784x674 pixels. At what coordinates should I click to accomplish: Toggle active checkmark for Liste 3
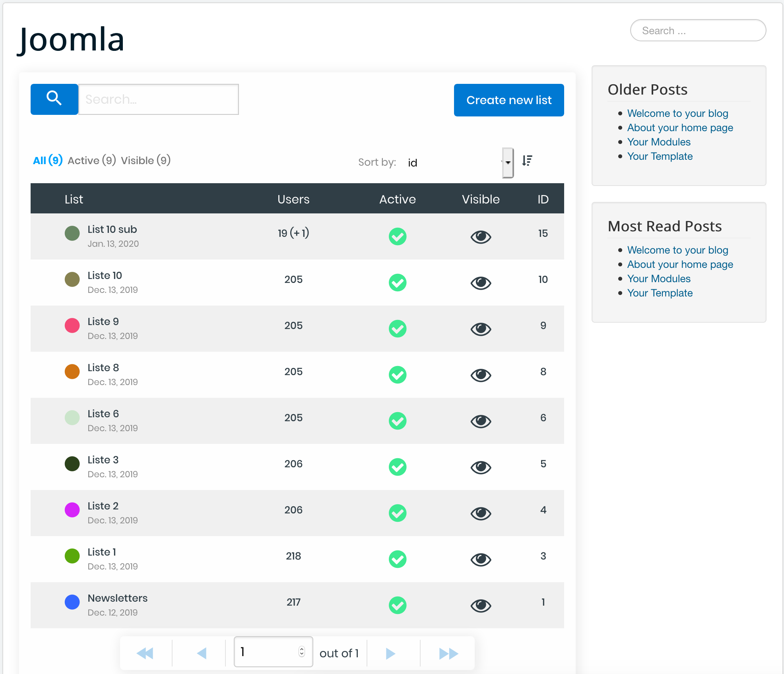[398, 467]
